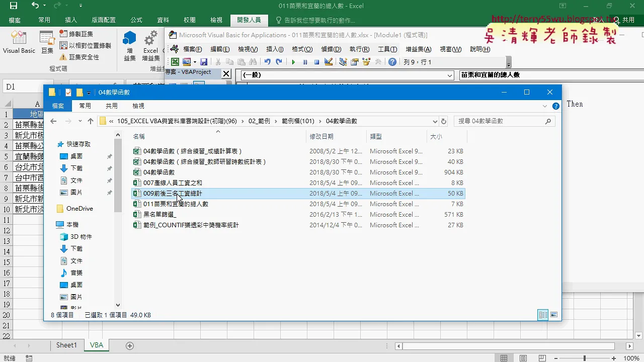
Task: Expand the explorer ribbon chevron
Action: 545,106
